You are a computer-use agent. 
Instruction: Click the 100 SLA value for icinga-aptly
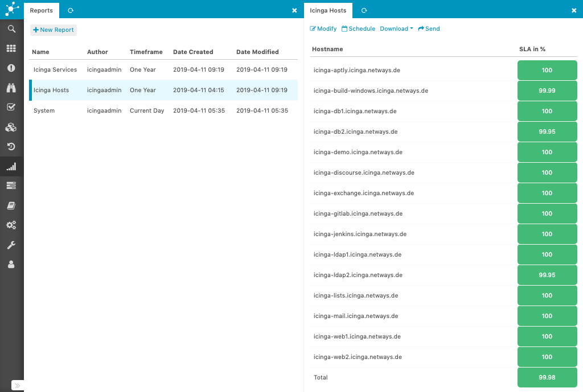tap(547, 70)
